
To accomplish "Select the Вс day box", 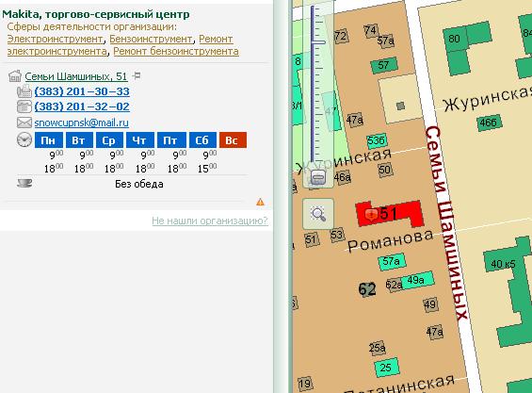I will click(233, 139).
